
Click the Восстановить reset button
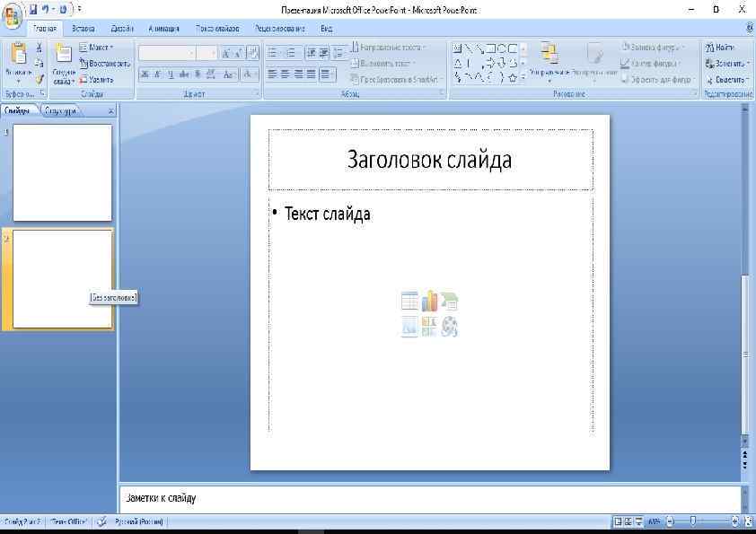coord(105,63)
